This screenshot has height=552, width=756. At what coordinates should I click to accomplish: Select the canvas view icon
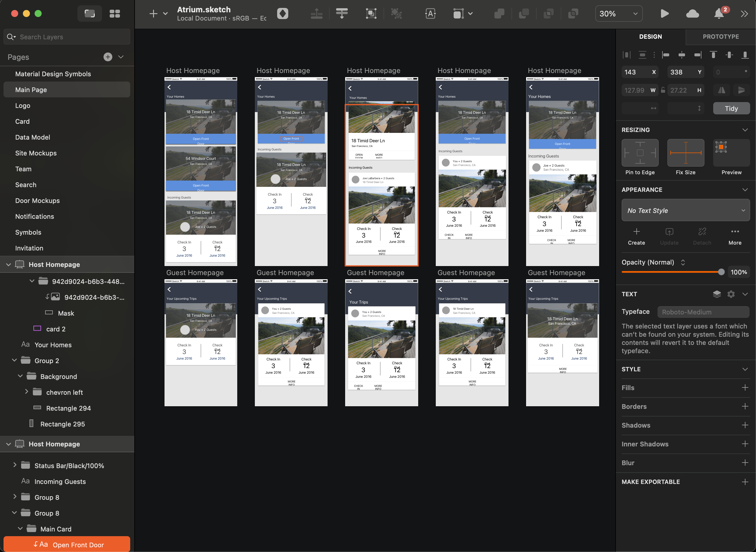tap(89, 14)
